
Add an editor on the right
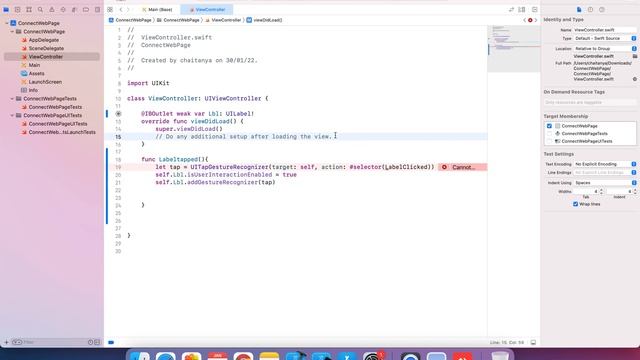coord(535,9)
